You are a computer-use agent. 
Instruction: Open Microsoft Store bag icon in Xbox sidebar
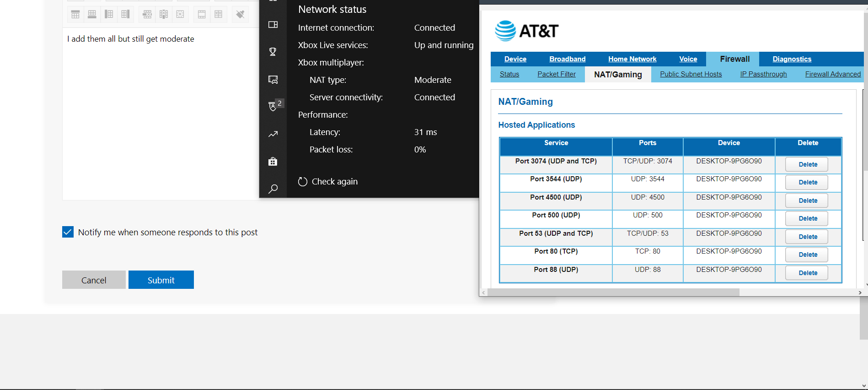273,161
